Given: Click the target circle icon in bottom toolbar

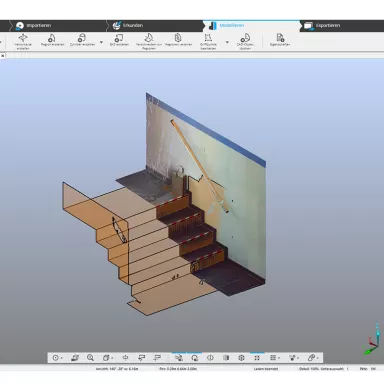Looking at the screenshot, I should click(x=55, y=358).
